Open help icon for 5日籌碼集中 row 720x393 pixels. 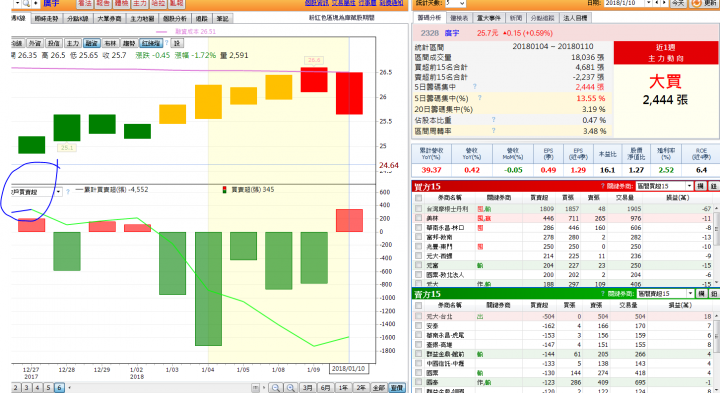(x=475, y=86)
